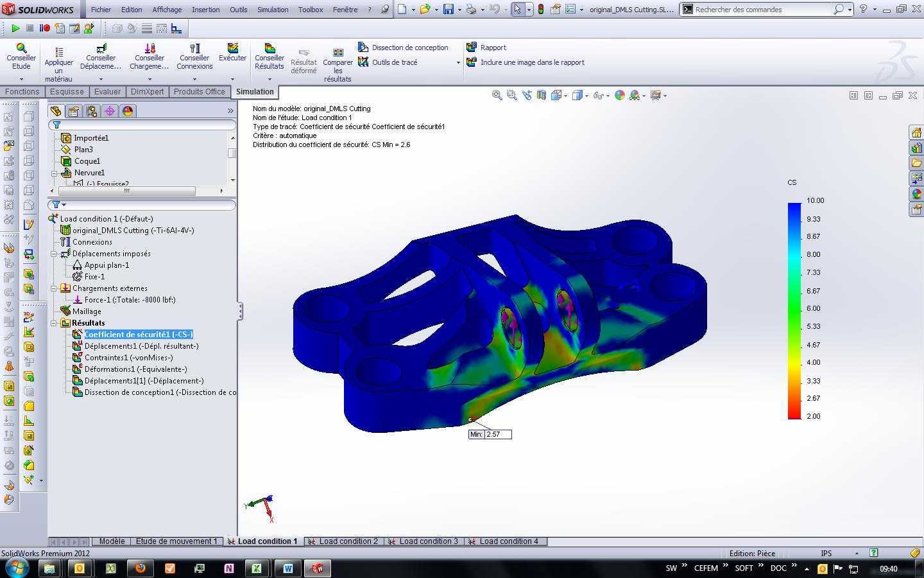
Task: Switch to the Esquisse tab
Action: [x=67, y=91]
